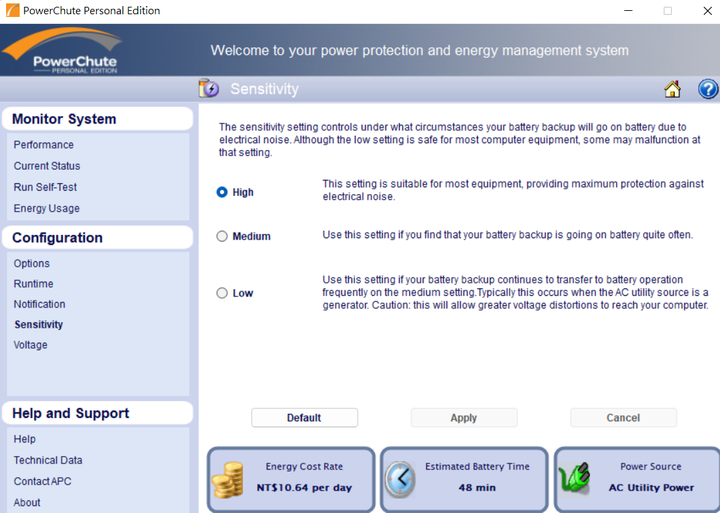Click the Configuration section header

(x=97, y=237)
